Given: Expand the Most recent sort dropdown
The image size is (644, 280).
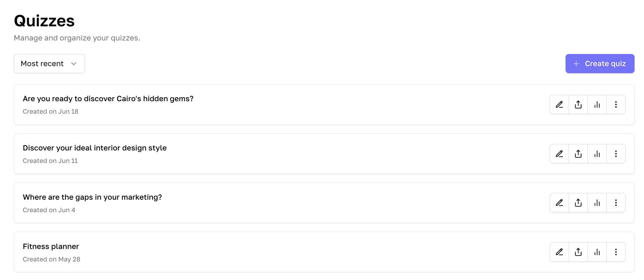Looking at the screenshot, I should pyautogui.click(x=49, y=64).
